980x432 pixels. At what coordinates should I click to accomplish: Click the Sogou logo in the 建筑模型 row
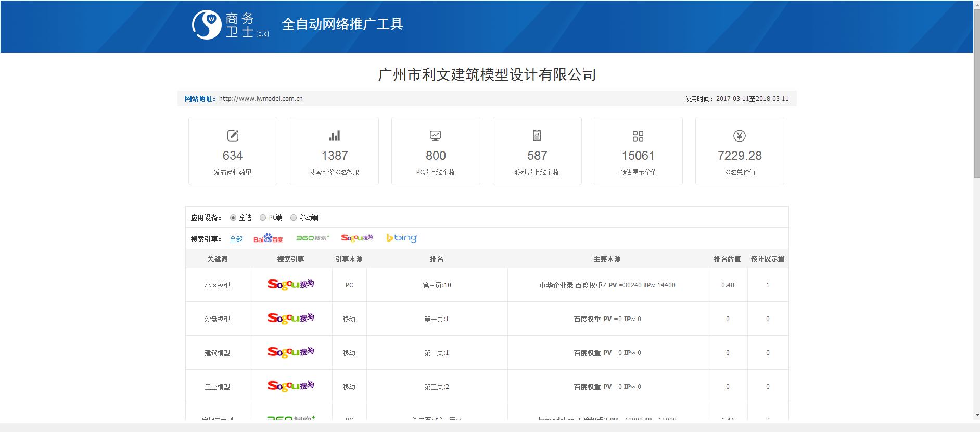(291, 352)
